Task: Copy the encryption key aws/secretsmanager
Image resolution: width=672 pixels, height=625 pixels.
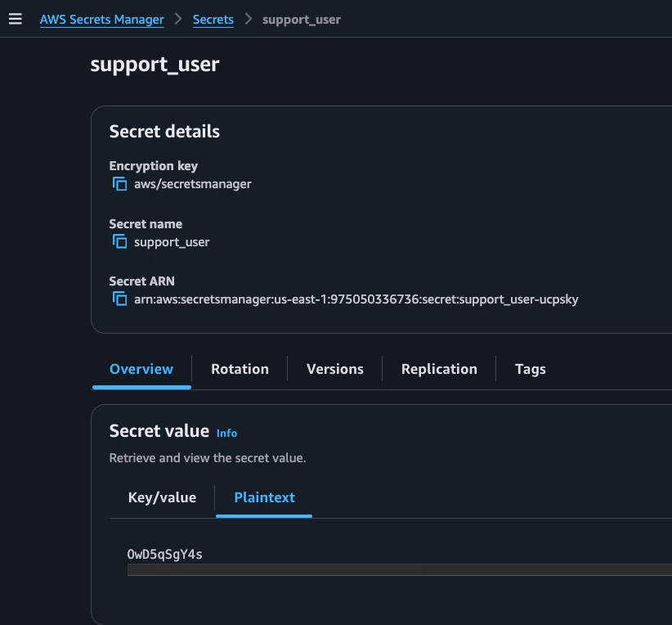Action: coord(119,184)
